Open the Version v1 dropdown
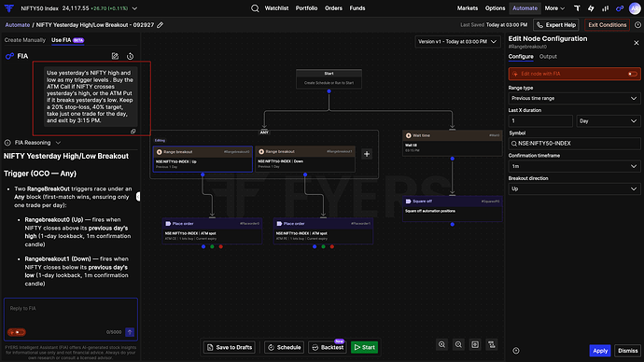Viewport: 644px width, 362px height. [x=457, y=41]
